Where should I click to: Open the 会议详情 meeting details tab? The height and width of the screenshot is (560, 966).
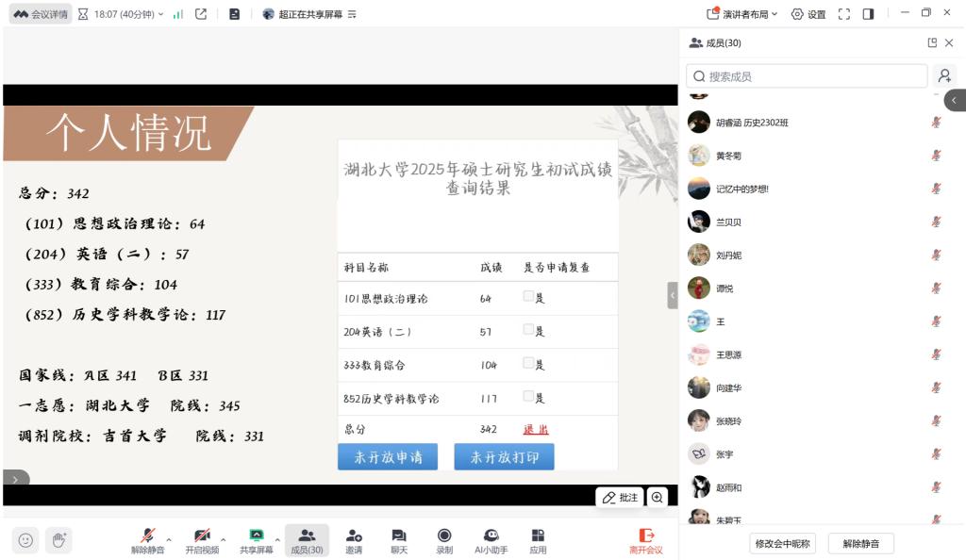point(41,14)
